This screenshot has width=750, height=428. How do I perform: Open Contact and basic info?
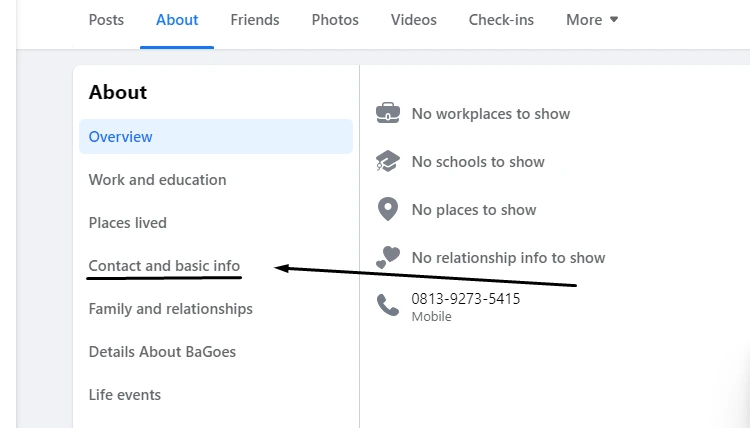click(164, 266)
